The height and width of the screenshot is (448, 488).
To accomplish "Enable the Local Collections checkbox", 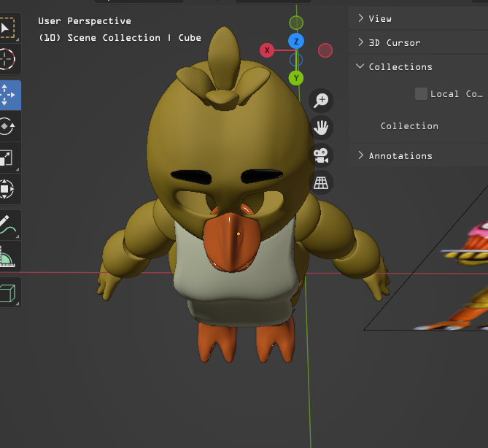I will click(421, 94).
